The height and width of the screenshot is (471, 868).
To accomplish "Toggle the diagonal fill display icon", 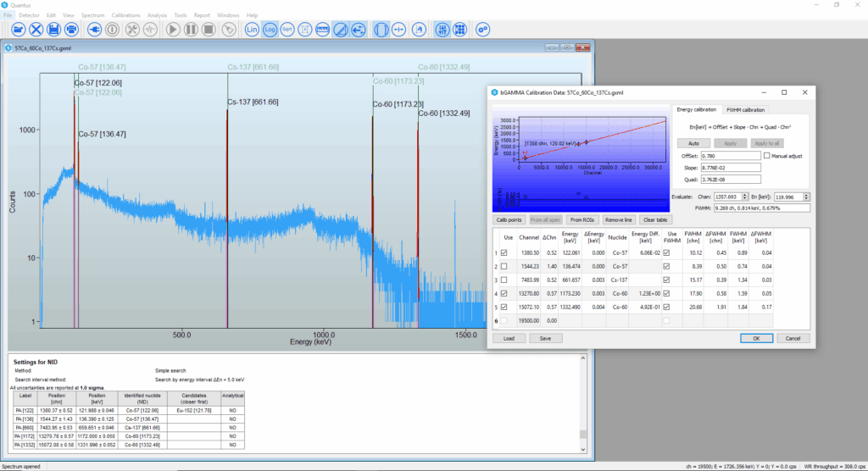I will 341,30.
